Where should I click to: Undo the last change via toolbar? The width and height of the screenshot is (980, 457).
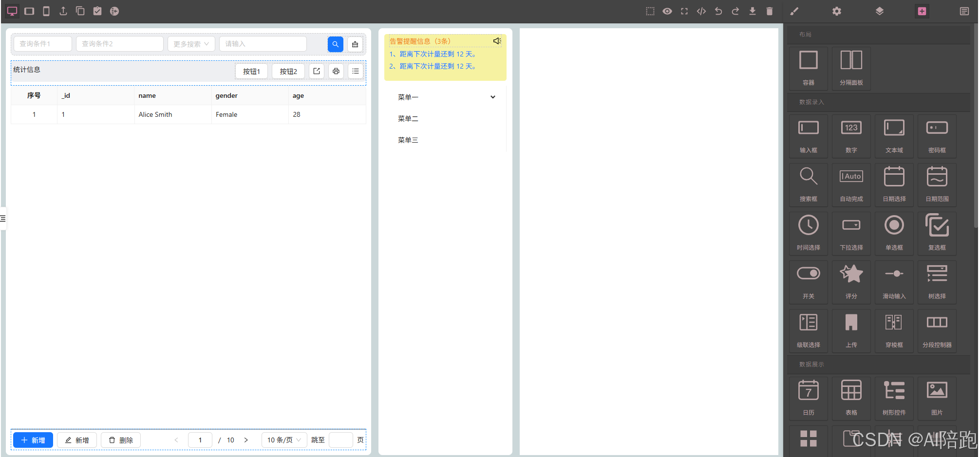coord(718,11)
